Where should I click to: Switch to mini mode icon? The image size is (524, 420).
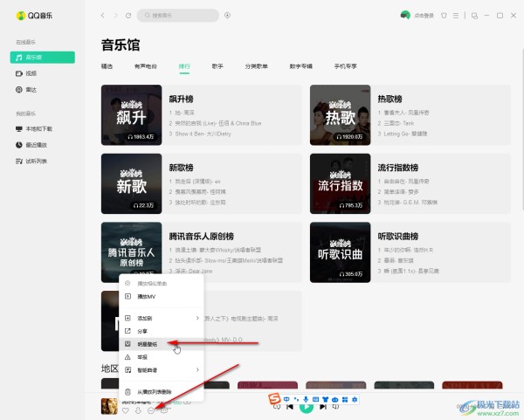tap(474, 16)
